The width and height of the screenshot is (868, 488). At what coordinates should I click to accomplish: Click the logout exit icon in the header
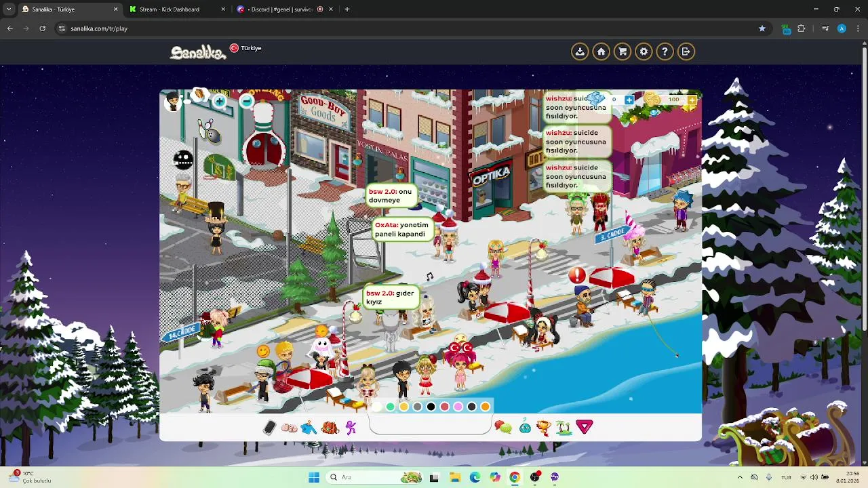pyautogui.click(x=686, y=52)
